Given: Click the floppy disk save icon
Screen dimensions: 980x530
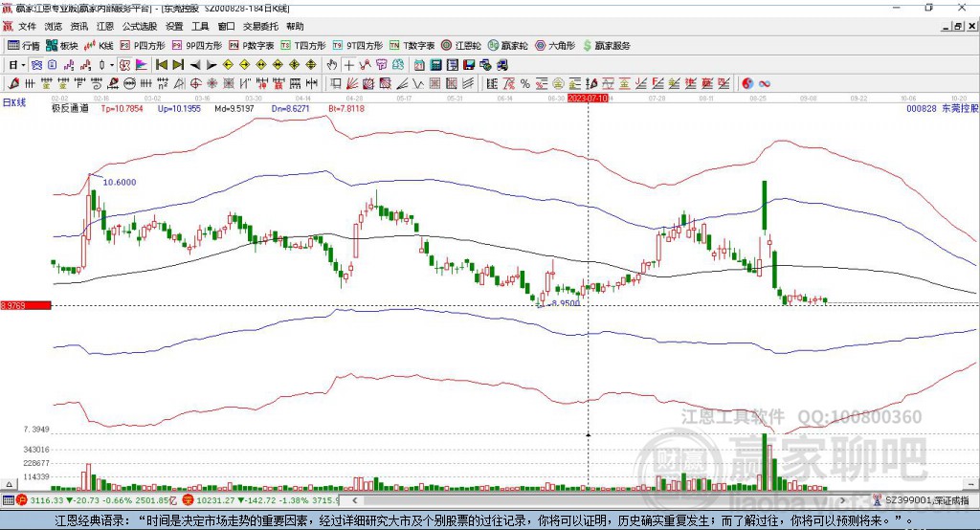Looking at the screenshot, I should pos(469,65).
